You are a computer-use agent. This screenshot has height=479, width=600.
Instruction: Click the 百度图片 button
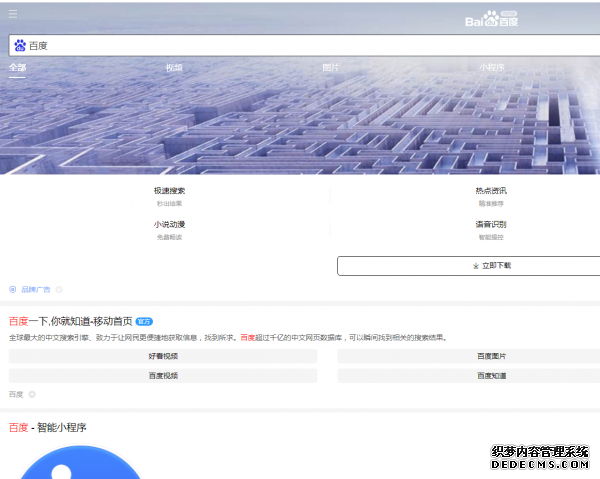tap(468, 356)
